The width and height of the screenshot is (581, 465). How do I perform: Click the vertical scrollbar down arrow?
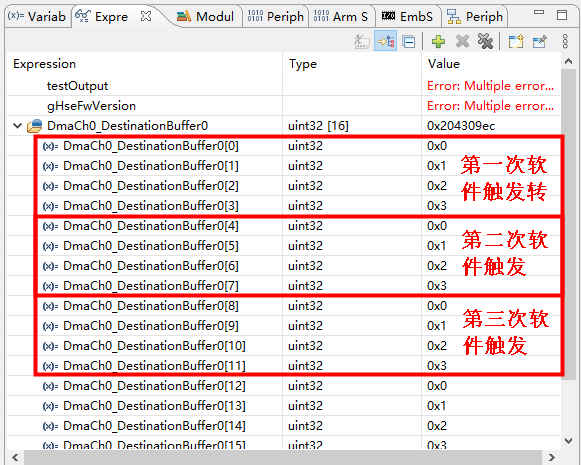(568, 441)
